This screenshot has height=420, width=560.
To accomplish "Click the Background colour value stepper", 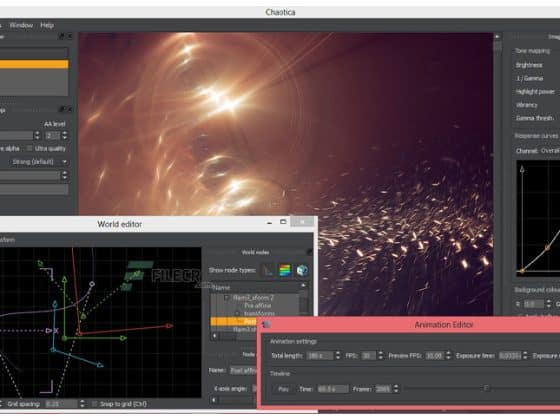I will tap(549, 304).
